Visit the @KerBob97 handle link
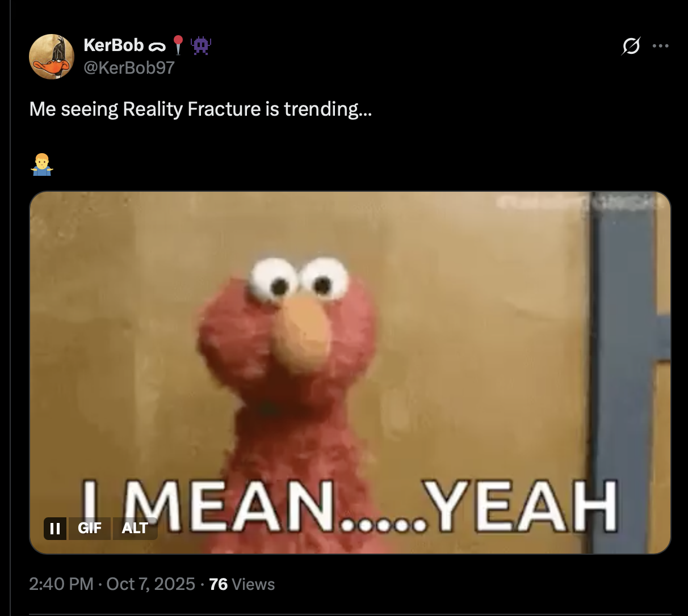This screenshot has width=688, height=616. coord(129,67)
